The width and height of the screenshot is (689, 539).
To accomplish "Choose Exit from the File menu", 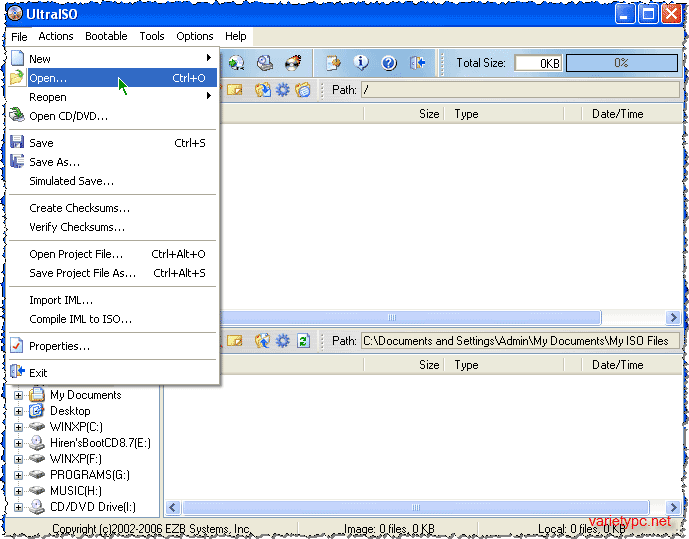I will click(113, 373).
